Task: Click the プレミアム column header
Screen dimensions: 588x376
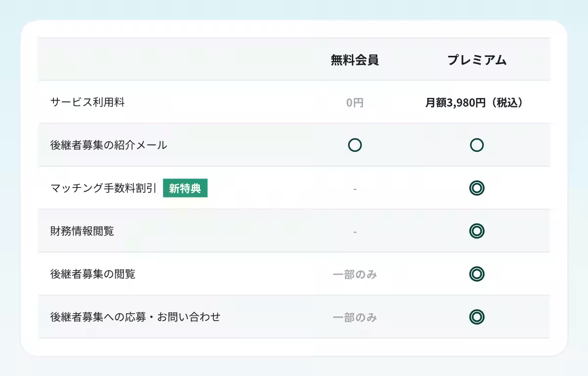Action: 477,60
